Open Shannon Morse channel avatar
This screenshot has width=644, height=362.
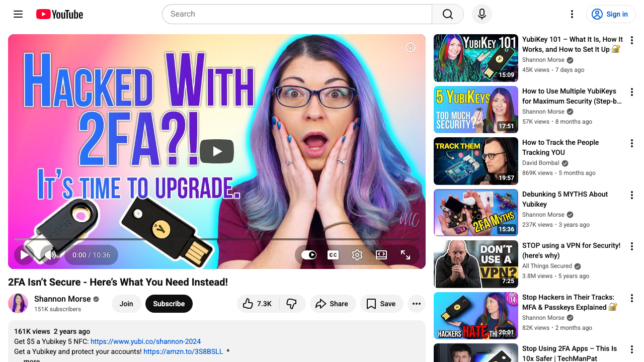point(18,303)
